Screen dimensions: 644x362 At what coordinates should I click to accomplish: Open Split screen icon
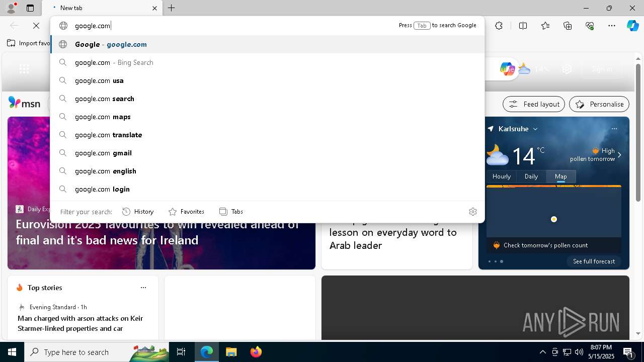click(x=523, y=26)
